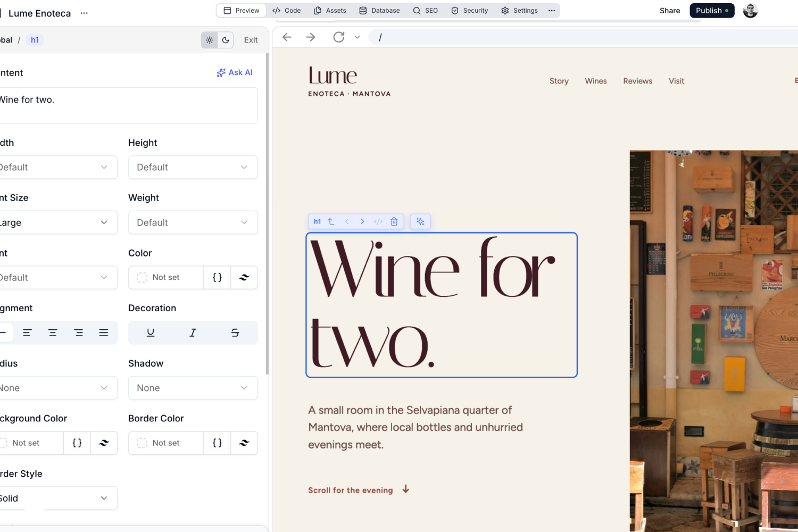Click Wines nav link
Viewport: 798px width, 532px height.
[596, 81]
